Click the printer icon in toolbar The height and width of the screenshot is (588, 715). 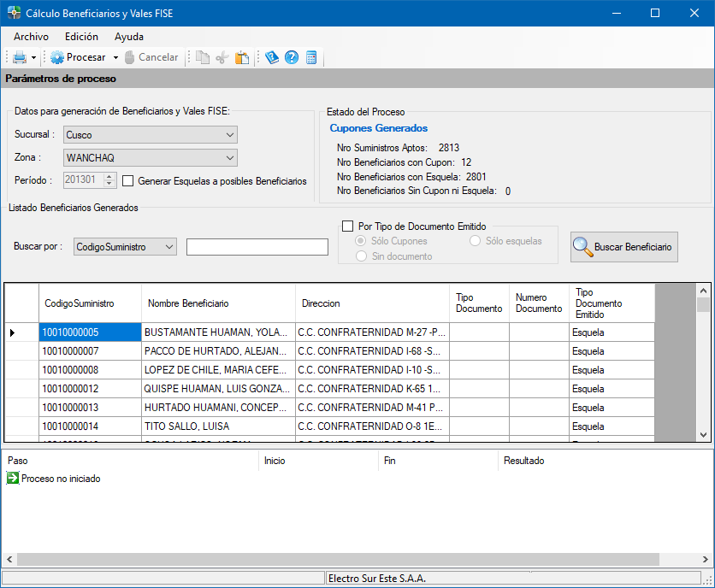[19, 57]
